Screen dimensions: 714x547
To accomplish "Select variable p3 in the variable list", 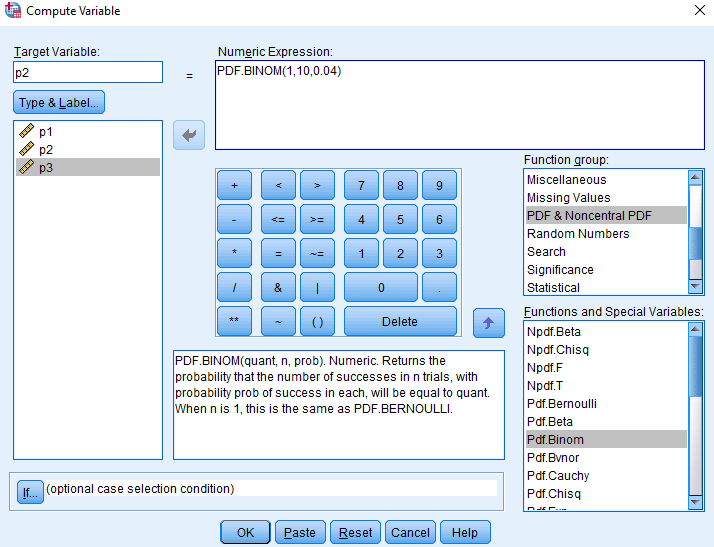I will tap(46, 167).
